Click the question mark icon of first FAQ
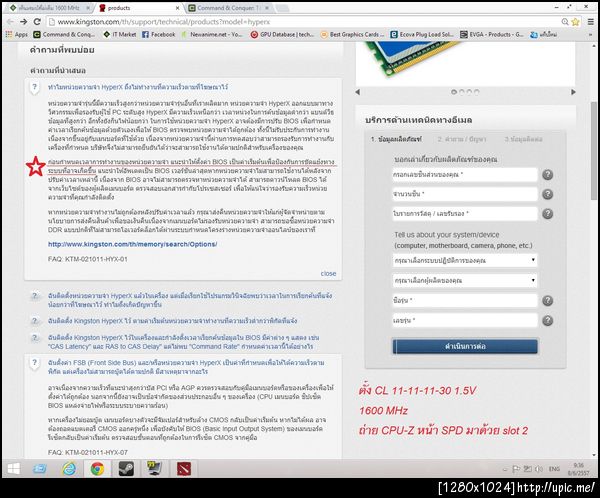This screenshot has height=498, width=600. (35, 87)
